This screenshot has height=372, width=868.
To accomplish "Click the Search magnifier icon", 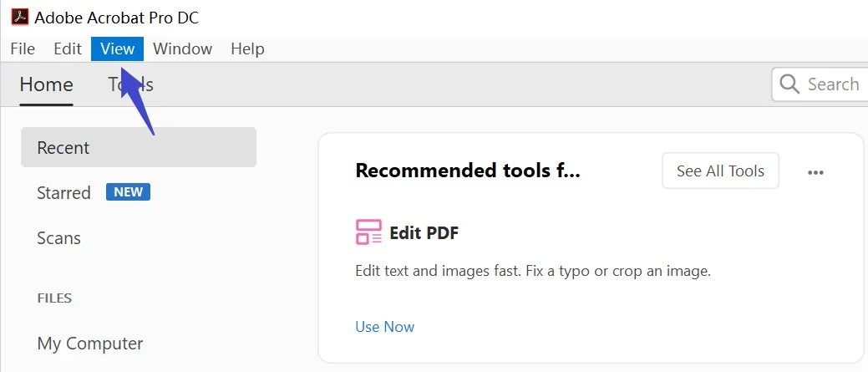I will coord(789,84).
